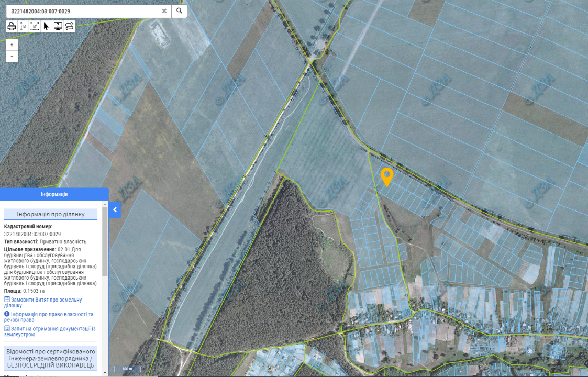The image size is (588, 377).
Task: Click the info panel scrollbar thumb
Action: tap(105, 240)
